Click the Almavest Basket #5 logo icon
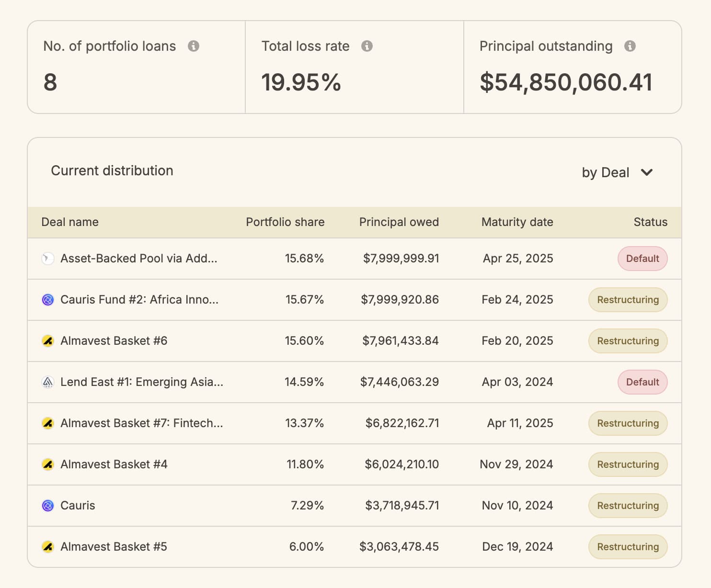Screen dimensions: 711x588 (48, 547)
